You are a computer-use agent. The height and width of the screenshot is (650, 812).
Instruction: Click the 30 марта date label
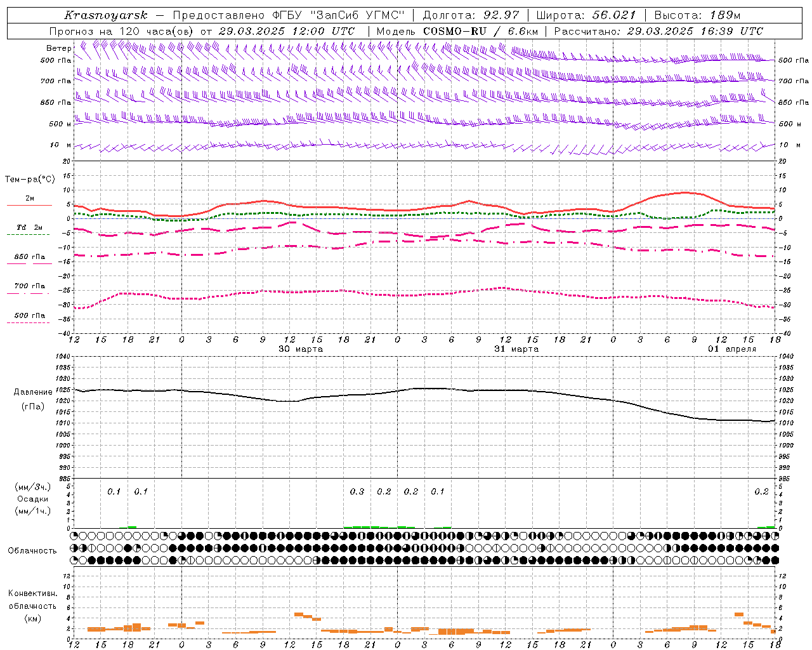301,349
